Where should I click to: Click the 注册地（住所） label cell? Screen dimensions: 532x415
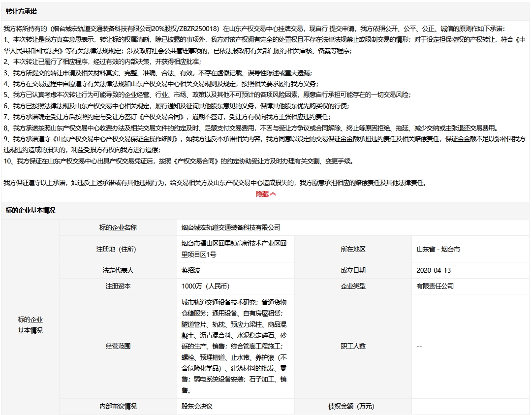pyautogui.click(x=118, y=249)
